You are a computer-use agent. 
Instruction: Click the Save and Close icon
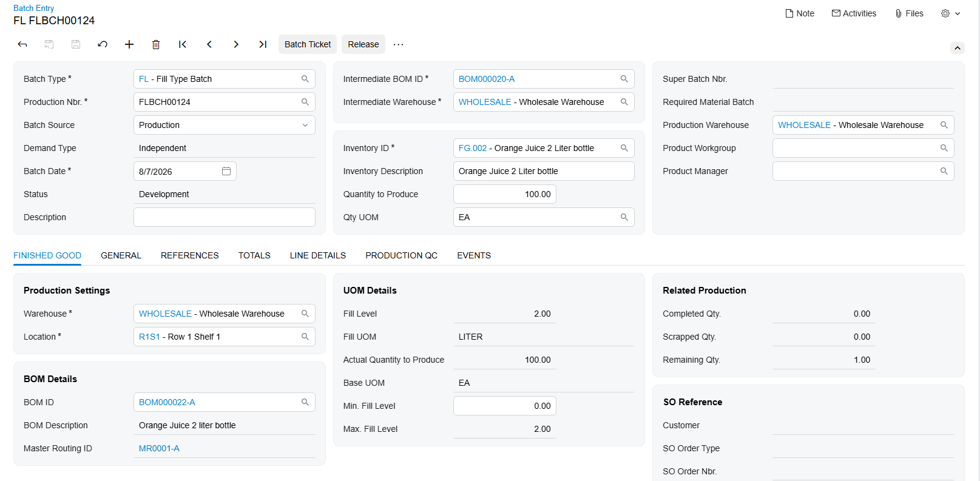pos(49,44)
